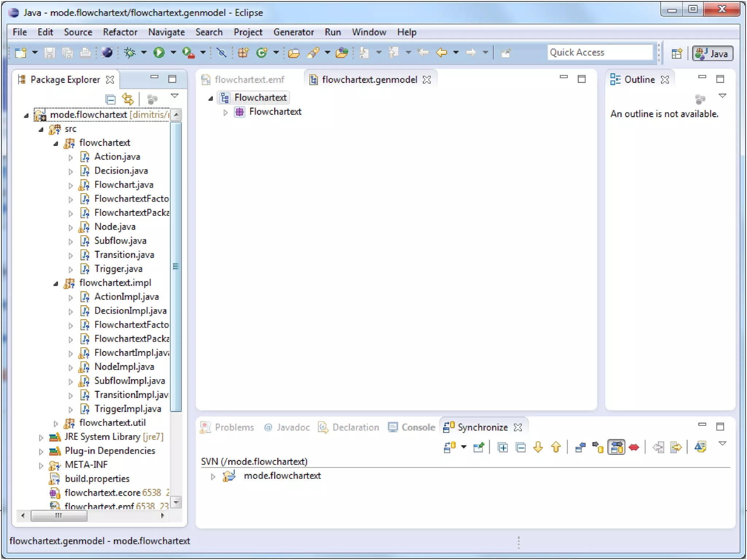Screen dimensions: 747x560
Task: Click the red Conflicts mode icon
Action: click(x=634, y=447)
